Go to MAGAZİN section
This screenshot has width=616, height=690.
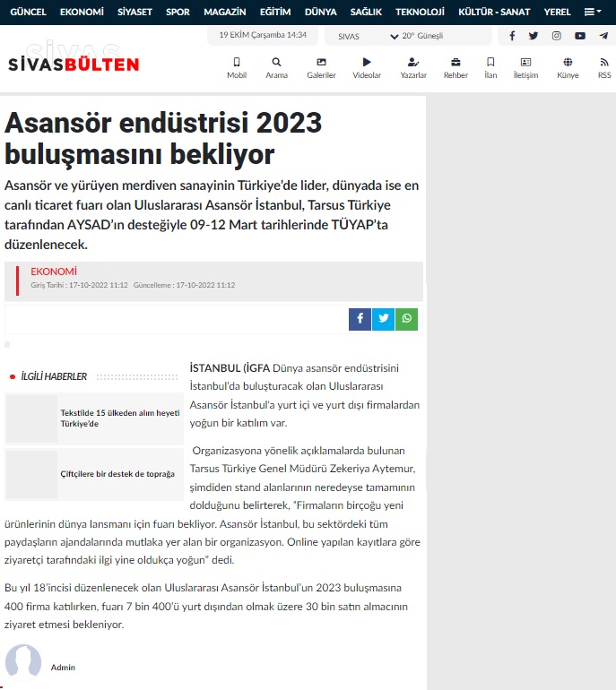click(x=224, y=12)
